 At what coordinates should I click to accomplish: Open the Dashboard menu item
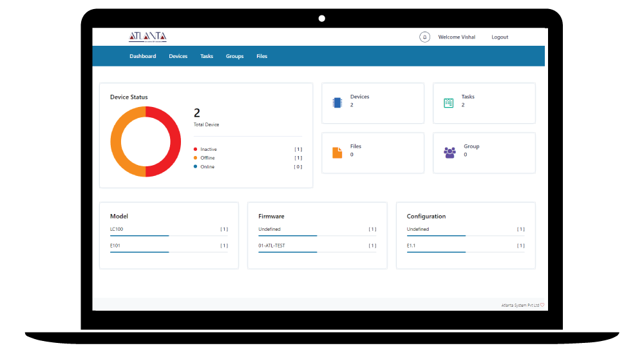point(142,57)
